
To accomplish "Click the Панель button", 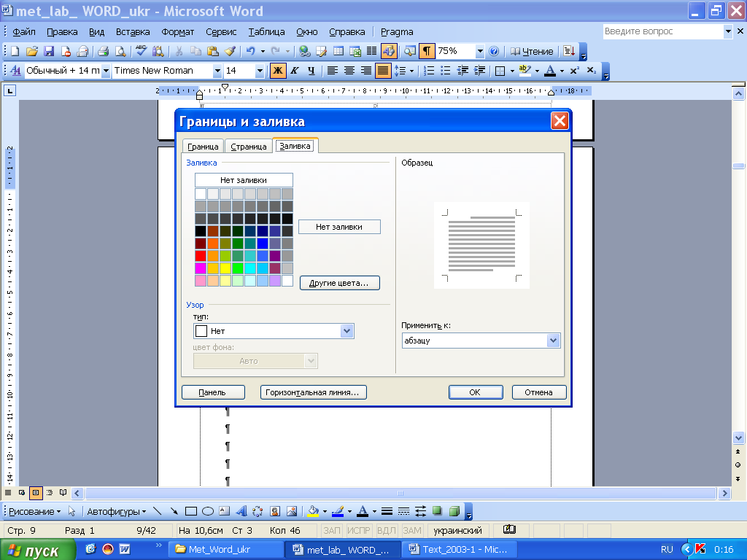I will pyautogui.click(x=213, y=392).
